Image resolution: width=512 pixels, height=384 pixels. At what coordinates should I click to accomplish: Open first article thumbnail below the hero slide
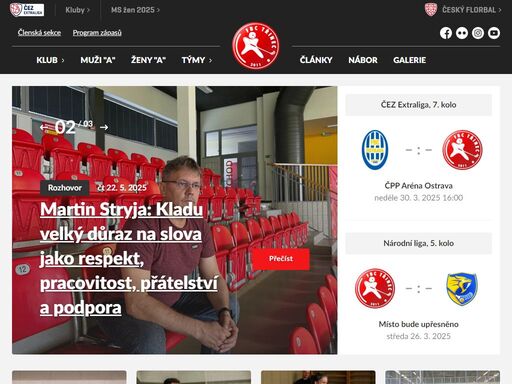click(x=69, y=377)
